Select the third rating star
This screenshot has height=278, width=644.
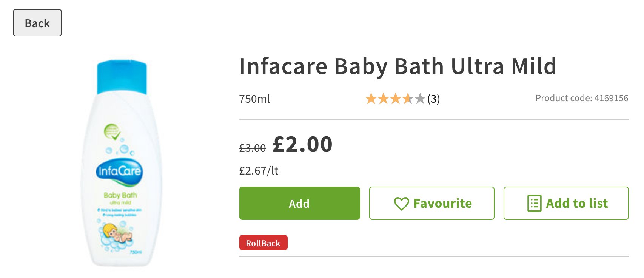point(395,99)
